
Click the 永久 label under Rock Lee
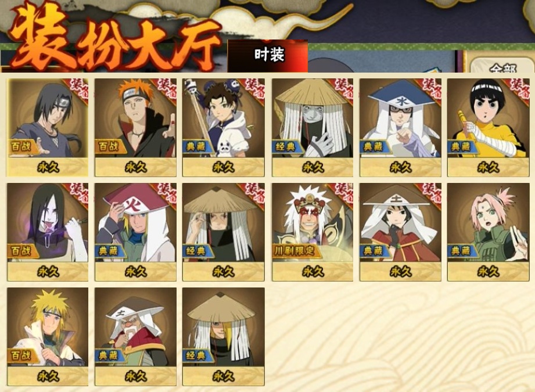(489, 167)
